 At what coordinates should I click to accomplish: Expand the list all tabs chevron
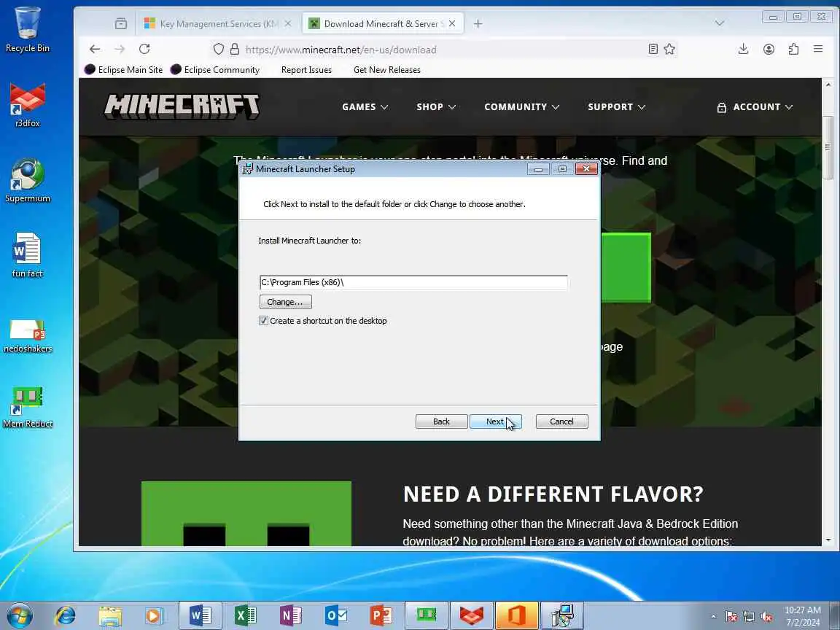(x=720, y=23)
